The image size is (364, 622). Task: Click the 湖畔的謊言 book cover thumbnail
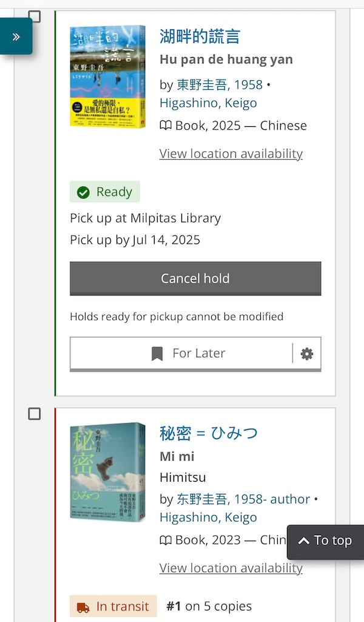(107, 76)
